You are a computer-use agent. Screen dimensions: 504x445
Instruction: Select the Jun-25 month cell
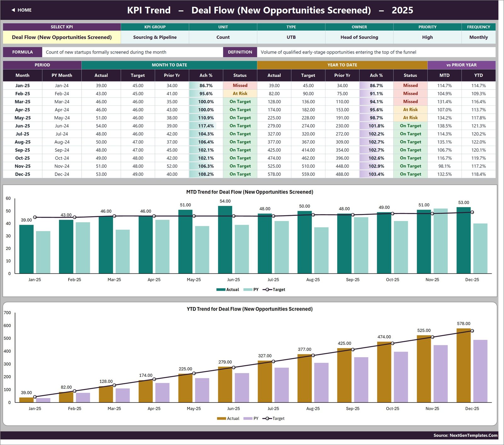pyautogui.click(x=22, y=126)
